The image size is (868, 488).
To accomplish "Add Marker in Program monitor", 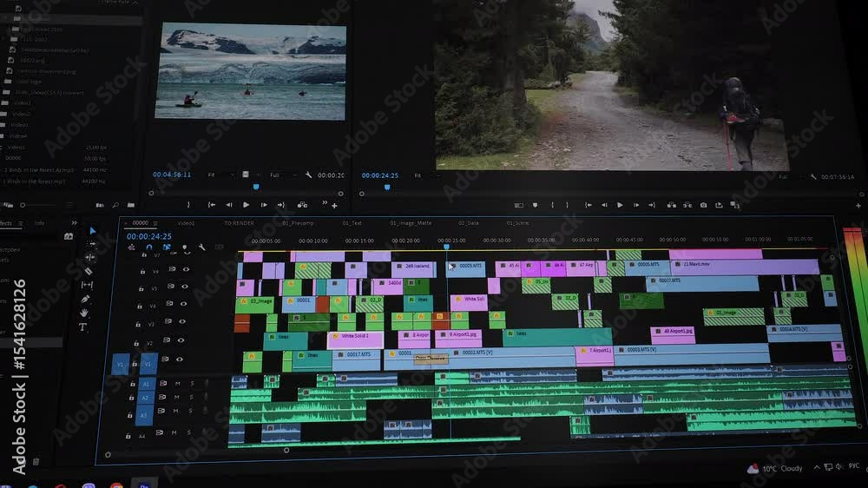I will 535,205.
